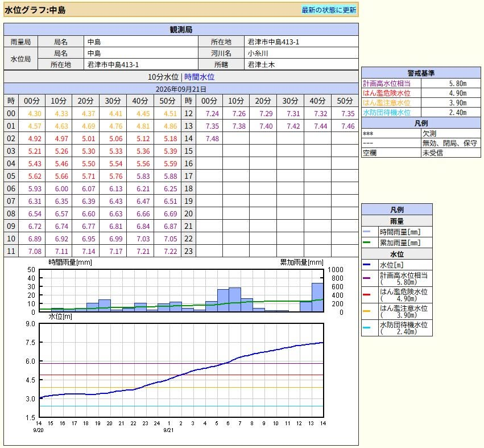Viewport: 484px width, 448px height.
Task: Click the 観測局 section header
Action: (181, 30)
